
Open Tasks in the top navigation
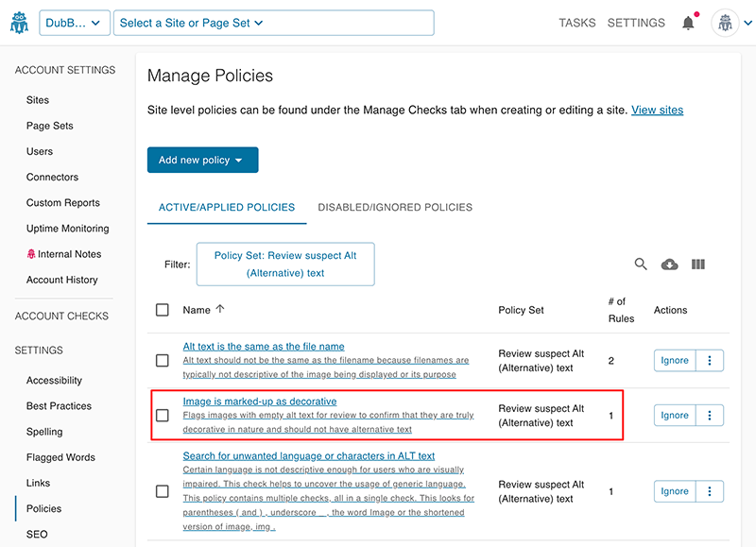click(577, 23)
